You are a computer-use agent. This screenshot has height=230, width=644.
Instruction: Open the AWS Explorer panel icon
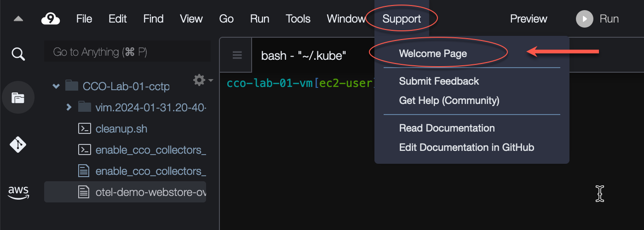(x=18, y=192)
